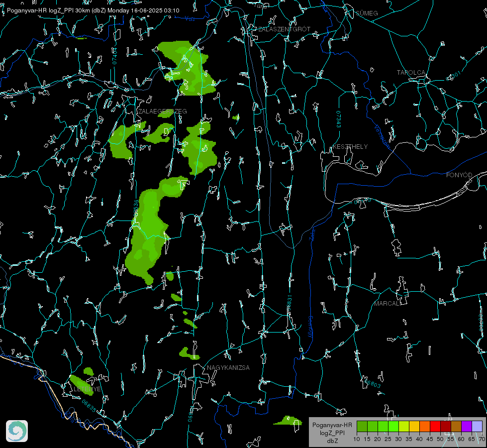Click the Somogy county border label

310,328
